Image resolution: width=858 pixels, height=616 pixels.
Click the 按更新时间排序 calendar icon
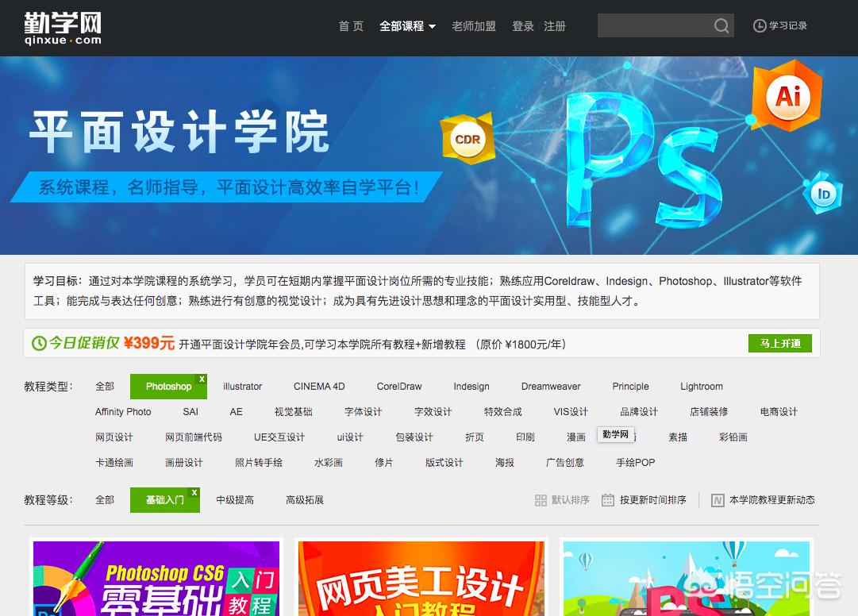[607, 500]
